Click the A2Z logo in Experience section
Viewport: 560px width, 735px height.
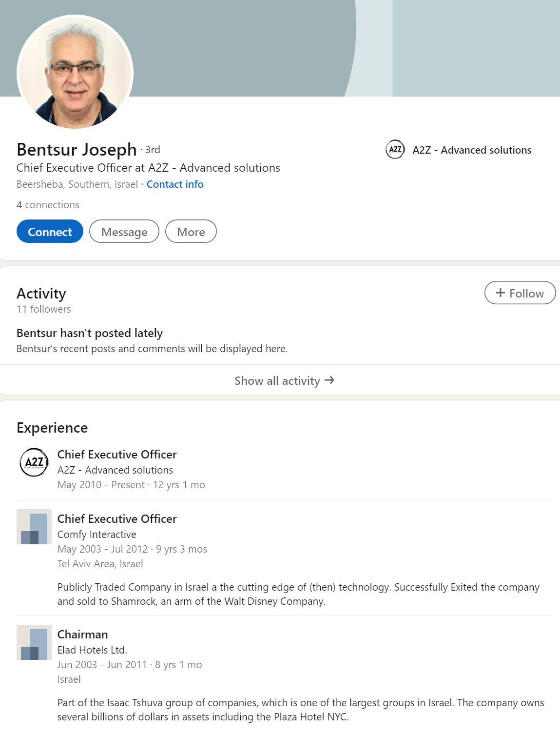(34, 462)
